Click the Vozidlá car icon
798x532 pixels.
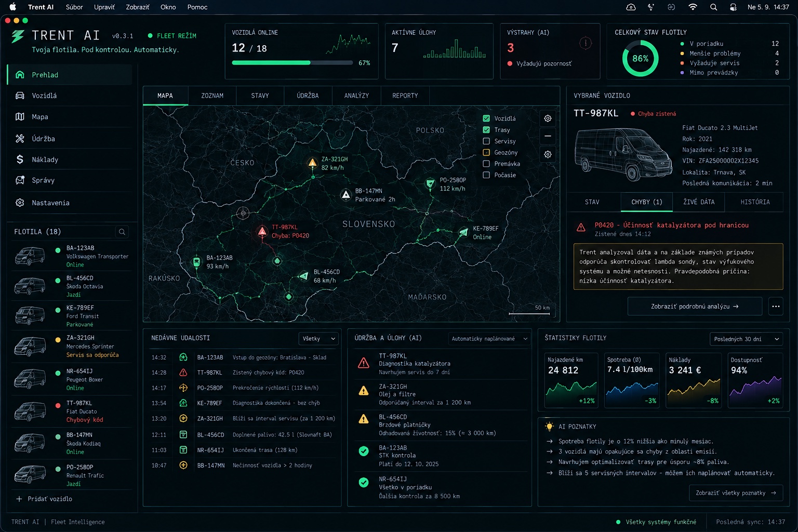coord(20,96)
